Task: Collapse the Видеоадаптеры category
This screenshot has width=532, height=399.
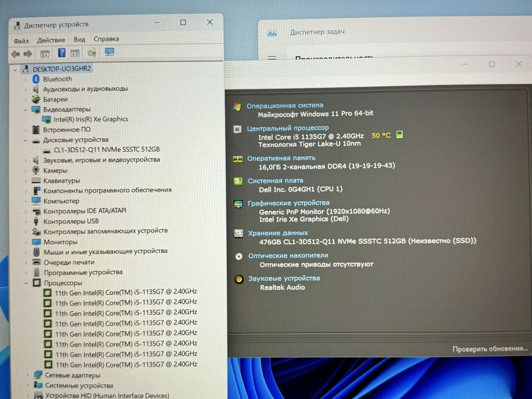Action: pyautogui.click(x=26, y=110)
